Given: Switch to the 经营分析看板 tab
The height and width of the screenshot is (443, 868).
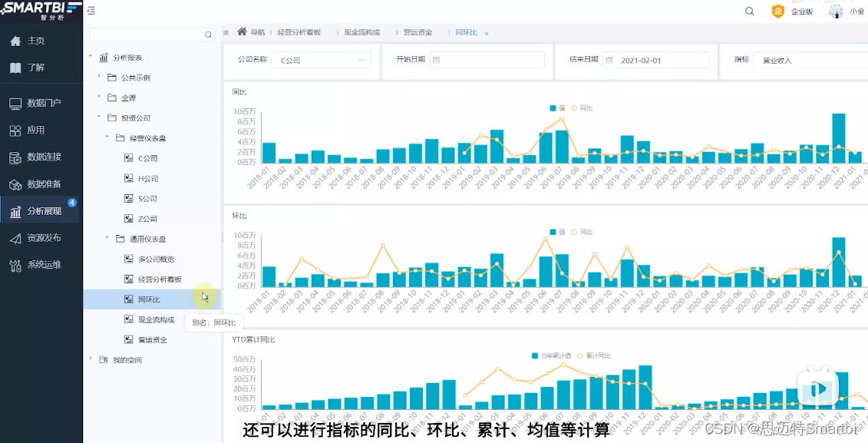Looking at the screenshot, I should tap(299, 32).
